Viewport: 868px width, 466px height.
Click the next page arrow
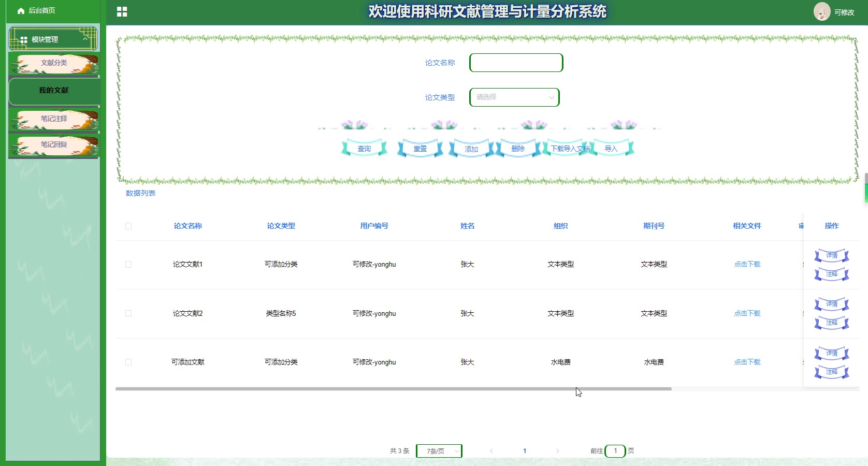(x=557, y=451)
